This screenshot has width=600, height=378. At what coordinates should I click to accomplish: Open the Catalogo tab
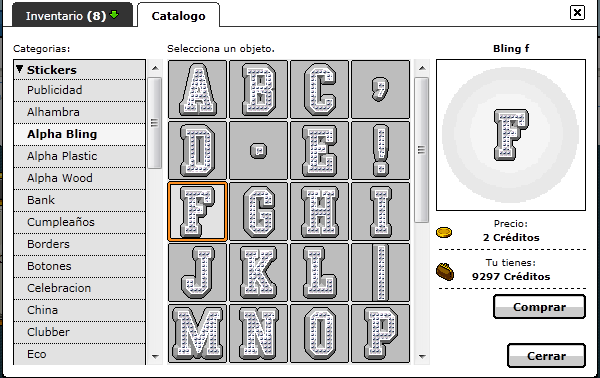pyautogui.click(x=178, y=16)
